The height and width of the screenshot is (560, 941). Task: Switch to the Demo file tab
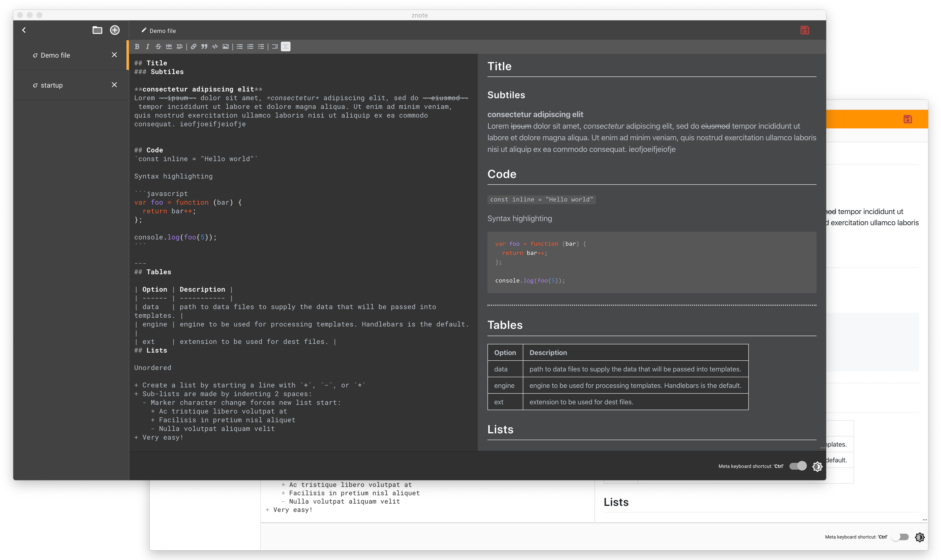click(55, 55)
